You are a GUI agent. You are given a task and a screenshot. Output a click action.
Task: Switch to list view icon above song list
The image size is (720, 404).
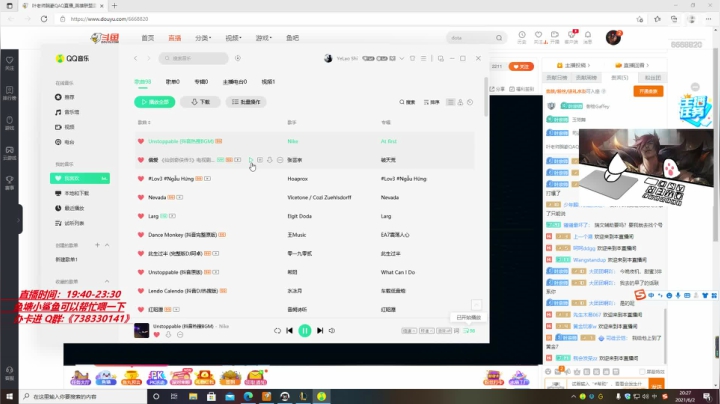click(450, 102)
